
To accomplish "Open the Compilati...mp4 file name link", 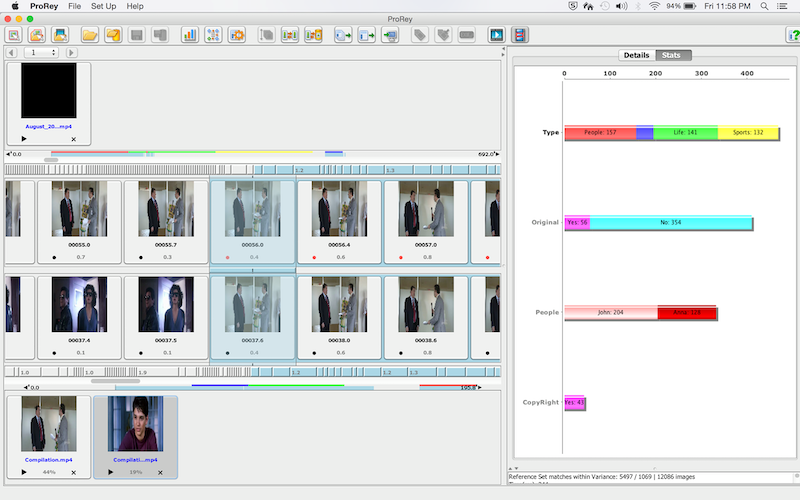I will click(x=135, y=460).
